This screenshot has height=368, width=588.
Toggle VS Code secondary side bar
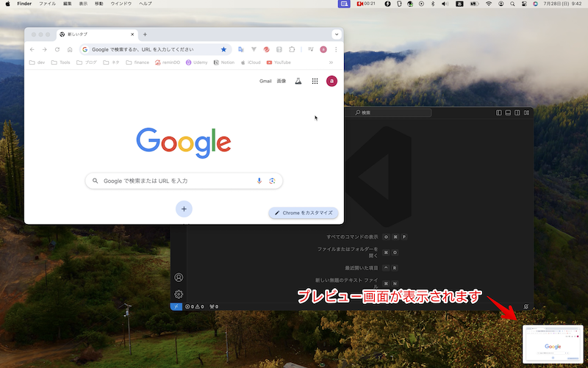[x=517, y=113]
